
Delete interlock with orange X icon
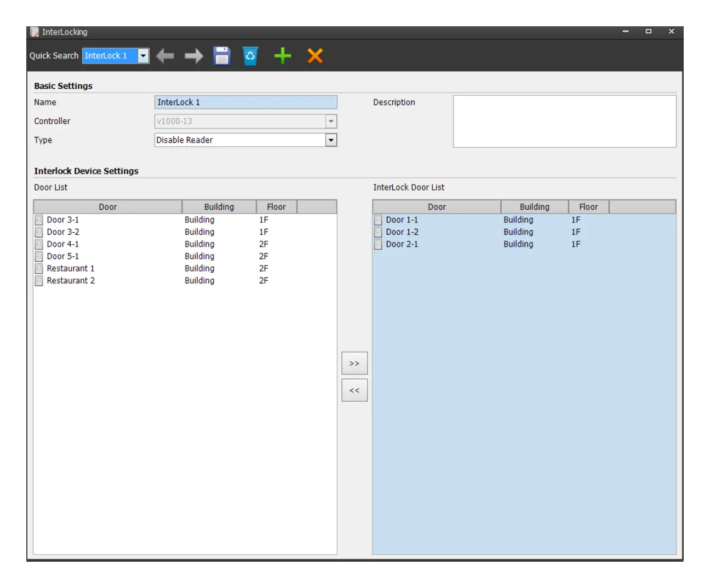tap(315, 56)
